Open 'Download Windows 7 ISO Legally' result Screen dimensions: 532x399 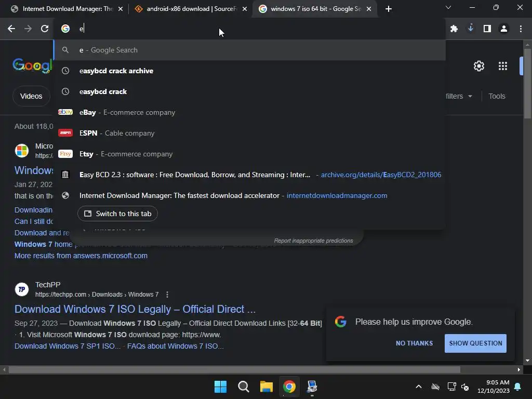click(135, 309)
